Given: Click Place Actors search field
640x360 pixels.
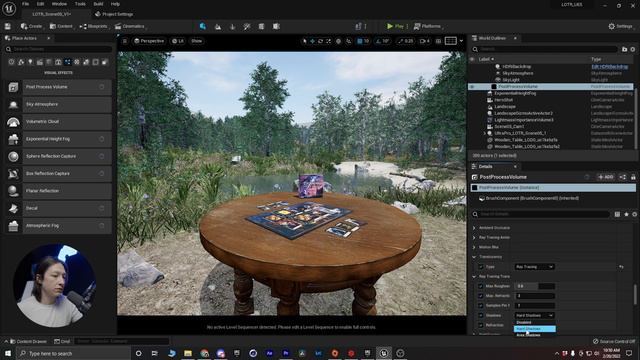Looking at the screenshot, I should [59, 49].
